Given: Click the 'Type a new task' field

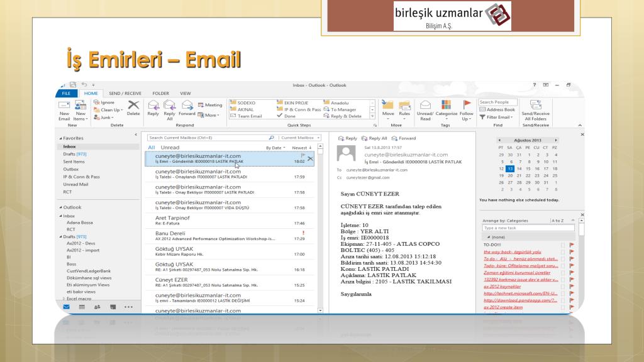Looking at the screenshot, I should point(528,228).
